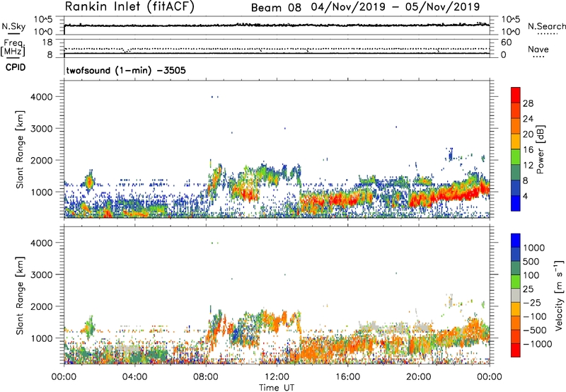Click the '1000' tick label on the Velocity scale
The image size is (566, 392).
click(x=534, y=248)
